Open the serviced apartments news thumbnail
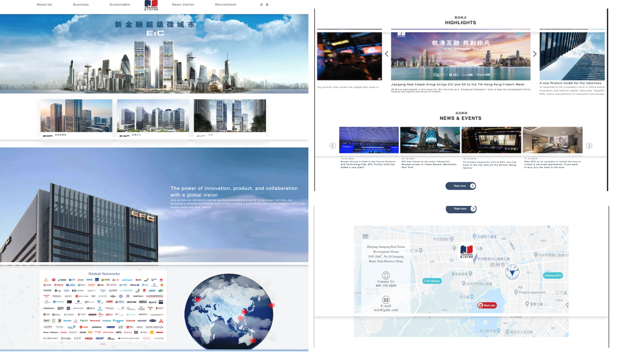This screenshot has height=364, width=634. 552,140
